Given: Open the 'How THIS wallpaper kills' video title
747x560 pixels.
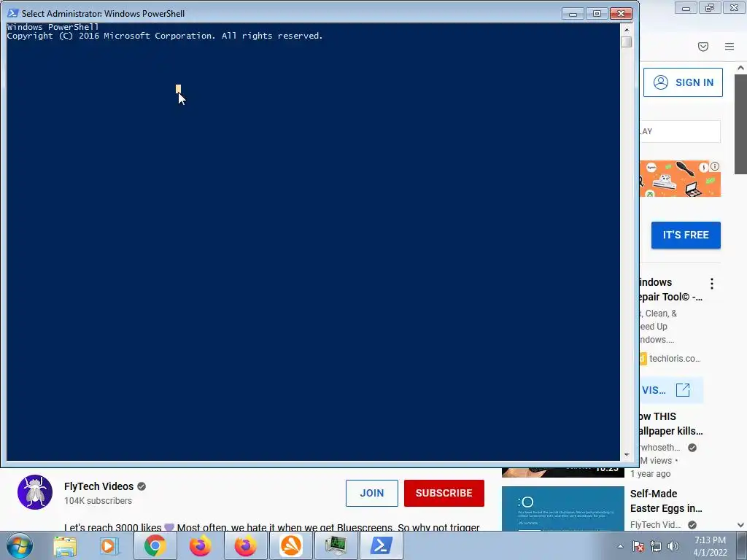Looking at the screenshot, I should [670, 424].
